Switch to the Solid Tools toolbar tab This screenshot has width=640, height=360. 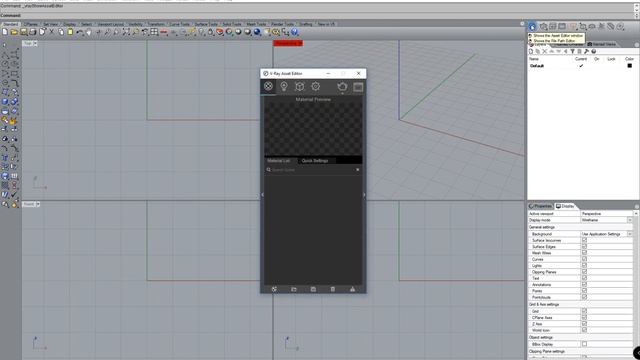click(x=232, y=24)
